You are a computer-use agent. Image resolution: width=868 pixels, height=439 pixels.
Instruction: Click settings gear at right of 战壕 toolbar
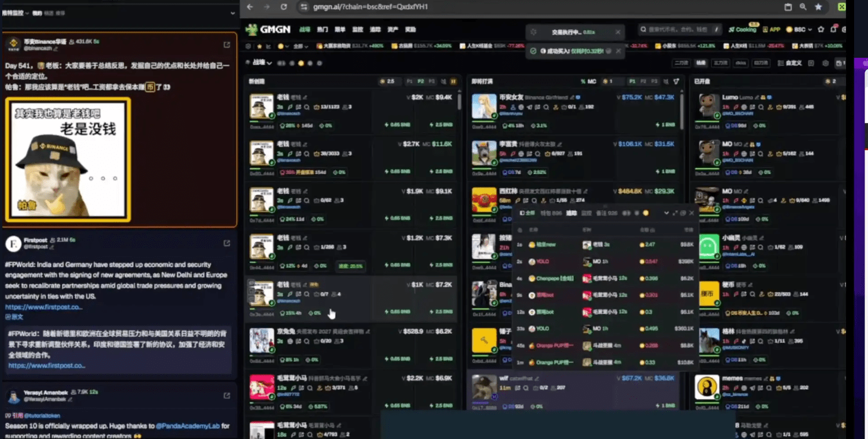click(825, 63)
